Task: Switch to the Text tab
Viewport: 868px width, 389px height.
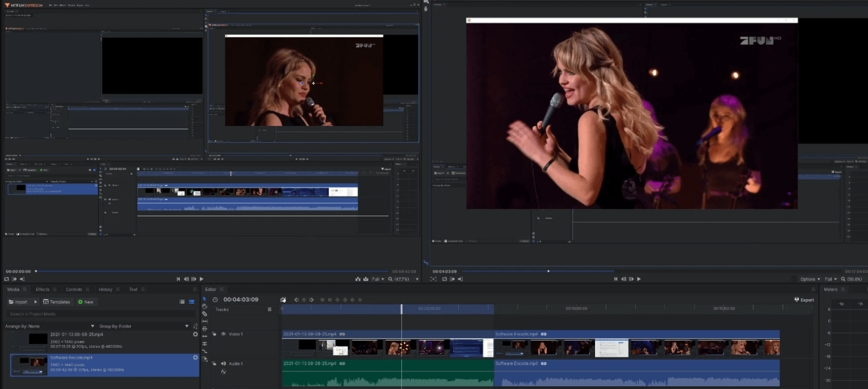Action: tap(133, 290)
